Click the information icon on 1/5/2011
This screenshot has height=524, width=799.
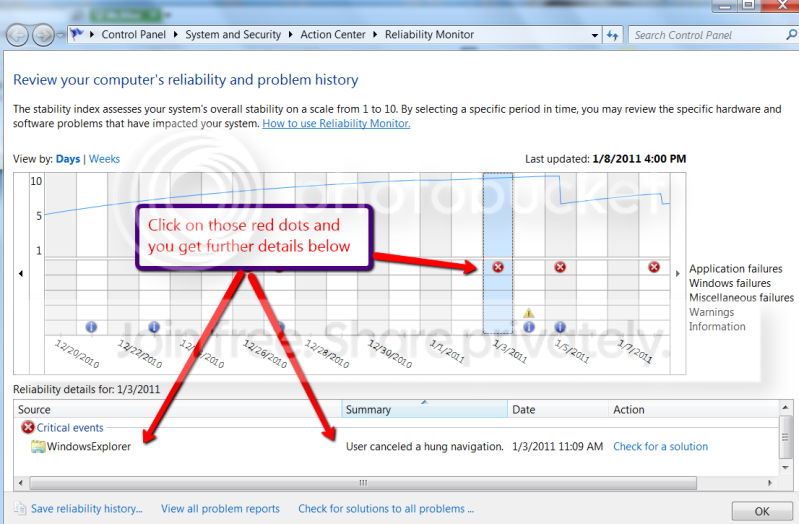560,327
